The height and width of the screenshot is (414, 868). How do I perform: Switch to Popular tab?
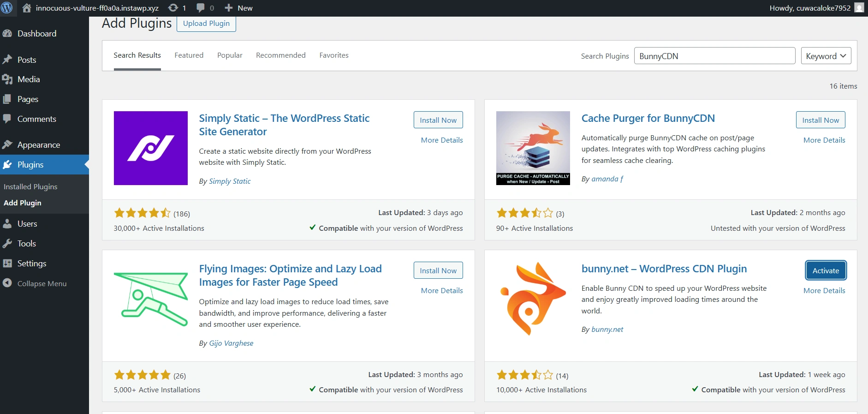(230, 55)
